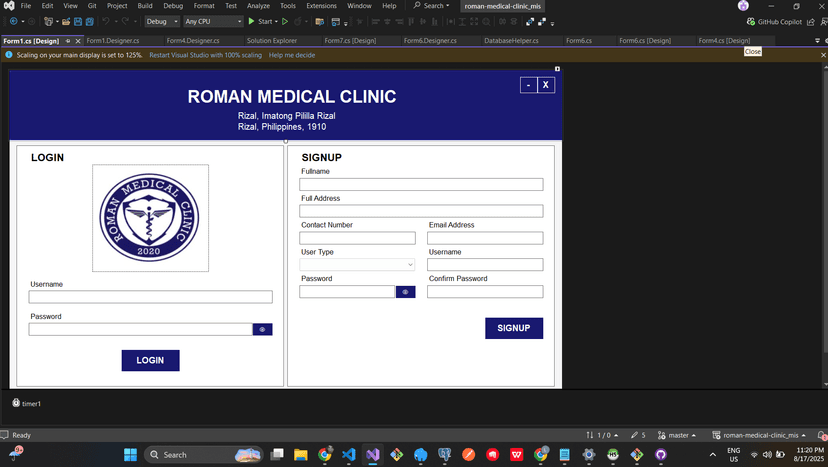Click the Navigate Backward arrow icon

click(x=14, y=22)
